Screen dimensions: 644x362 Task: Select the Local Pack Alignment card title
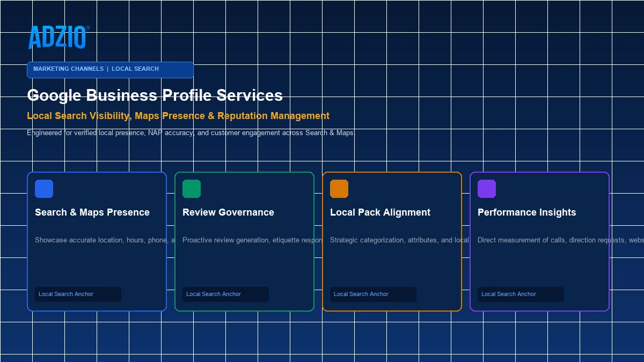[380, 212]
